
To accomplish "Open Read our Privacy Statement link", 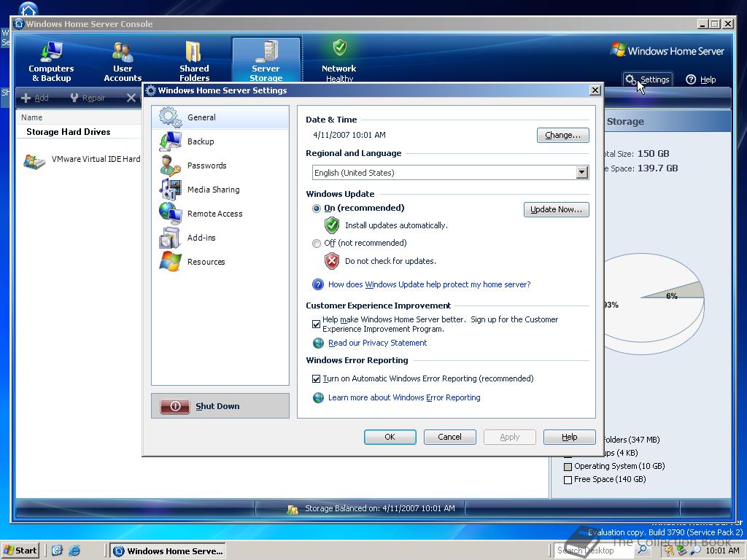I will point(377,343).
